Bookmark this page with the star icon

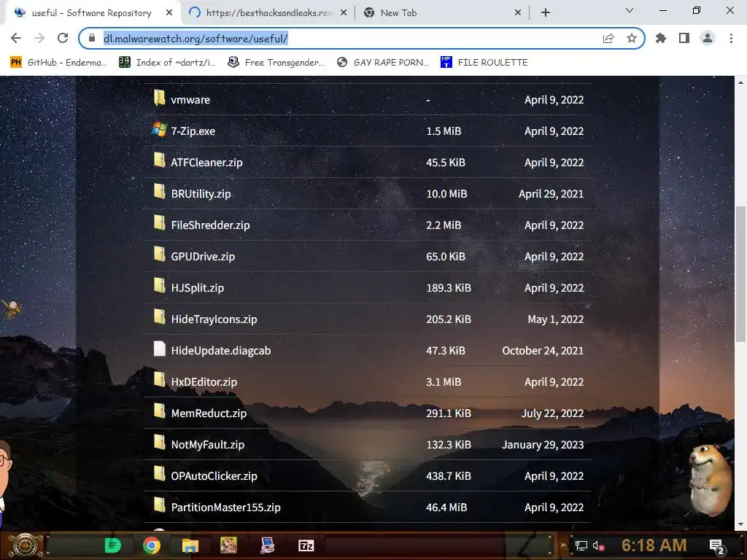(632, 38)
